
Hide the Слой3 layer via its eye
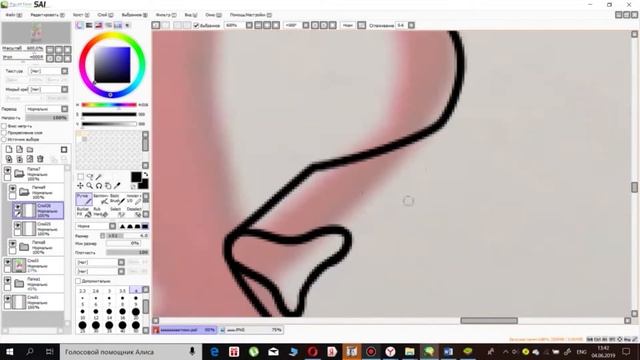[7, 262]
